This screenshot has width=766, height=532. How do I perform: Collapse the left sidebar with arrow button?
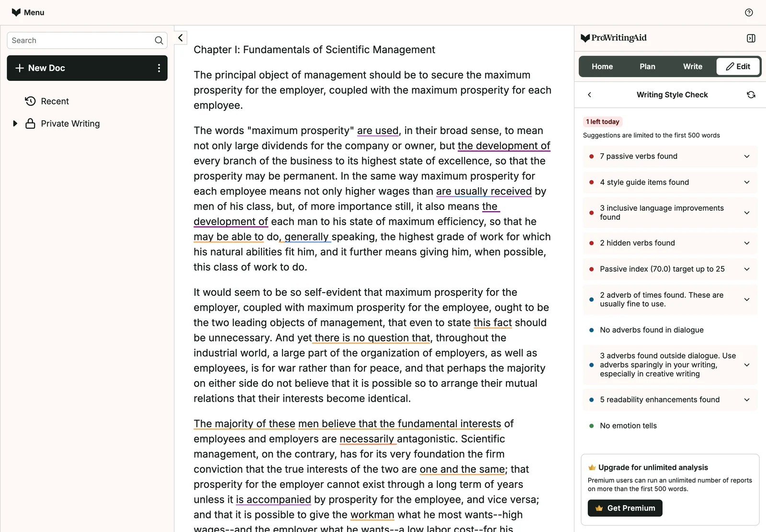coord(180,38)
